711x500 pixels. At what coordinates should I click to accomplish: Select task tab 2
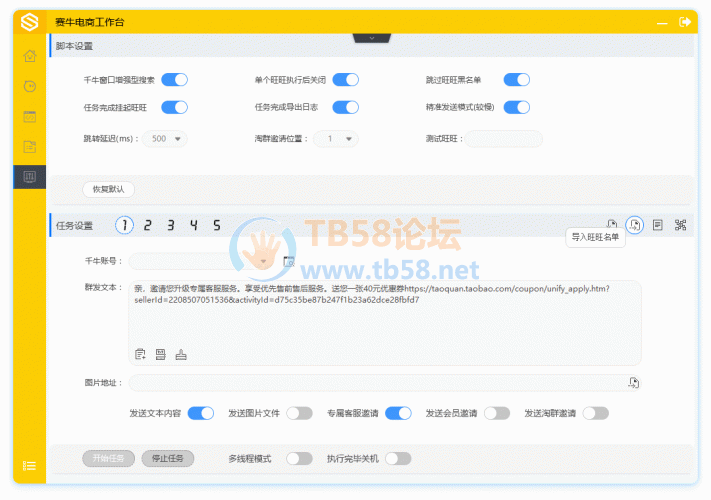pos(147,225)
